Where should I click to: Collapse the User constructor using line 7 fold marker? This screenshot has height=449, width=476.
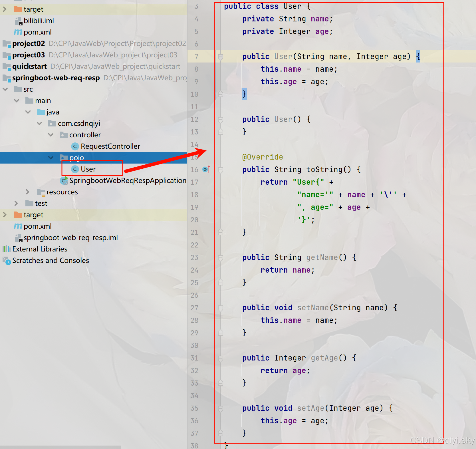(220, 57)
